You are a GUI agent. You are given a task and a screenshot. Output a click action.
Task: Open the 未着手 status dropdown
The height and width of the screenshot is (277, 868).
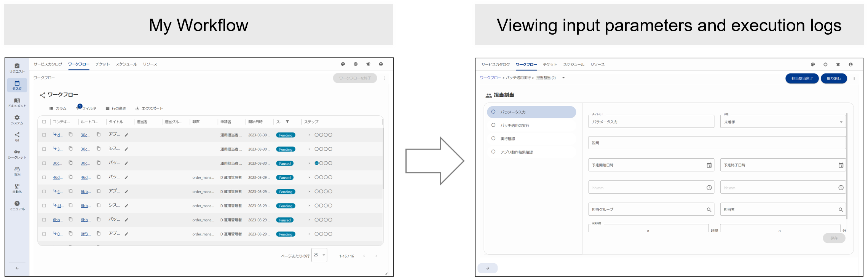pyautogui.click(x=783, y=122)
